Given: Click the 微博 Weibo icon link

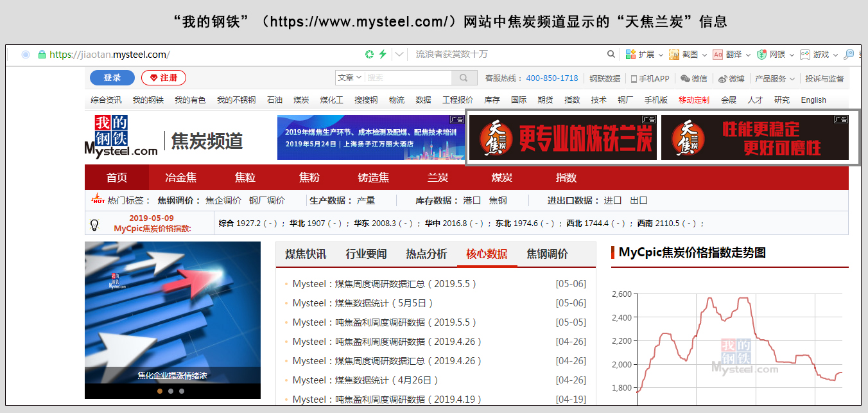Looking at the screenshot, I should click(x=731, y=78).
